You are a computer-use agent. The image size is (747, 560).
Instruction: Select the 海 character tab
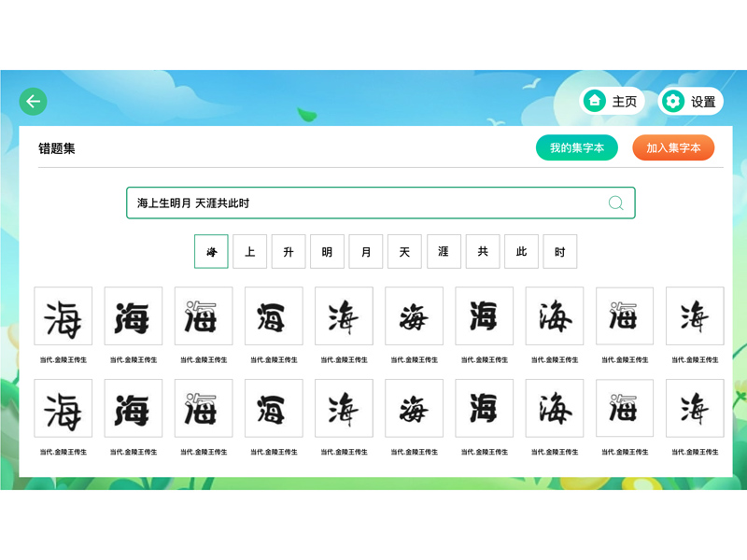pos(211,251)
